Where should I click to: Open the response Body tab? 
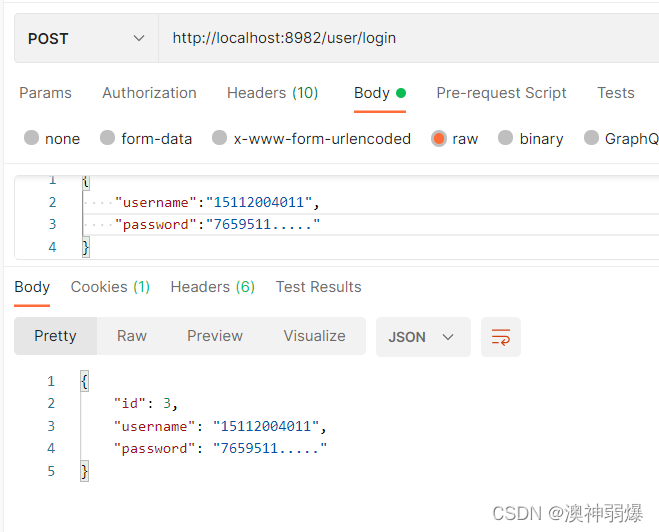point(32,287)
